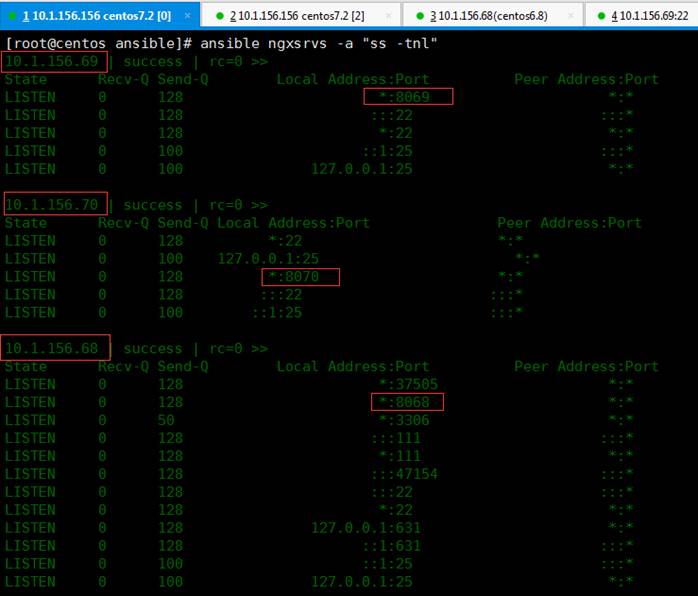Click Send-Q value 50 in 3306 row
This screenshot has width=698, height=596.
tap(166, 419)
